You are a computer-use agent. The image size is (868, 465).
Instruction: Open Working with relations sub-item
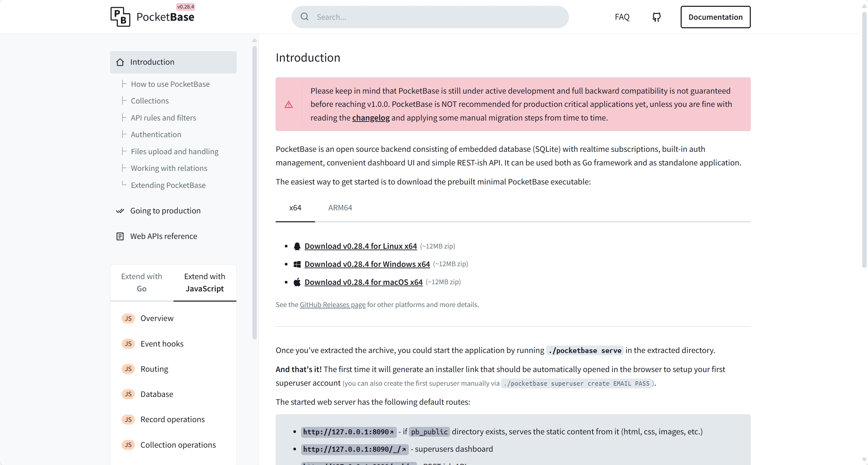169,168
